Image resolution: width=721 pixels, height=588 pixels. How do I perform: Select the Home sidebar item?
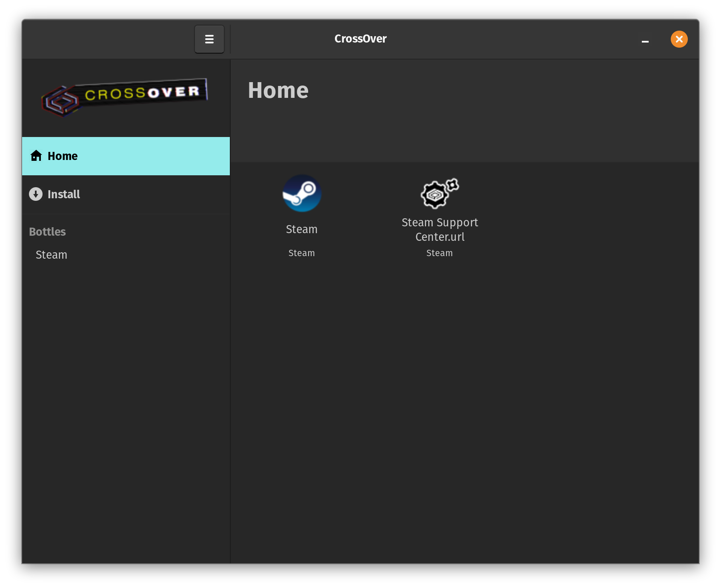click(x=126, y=156)
